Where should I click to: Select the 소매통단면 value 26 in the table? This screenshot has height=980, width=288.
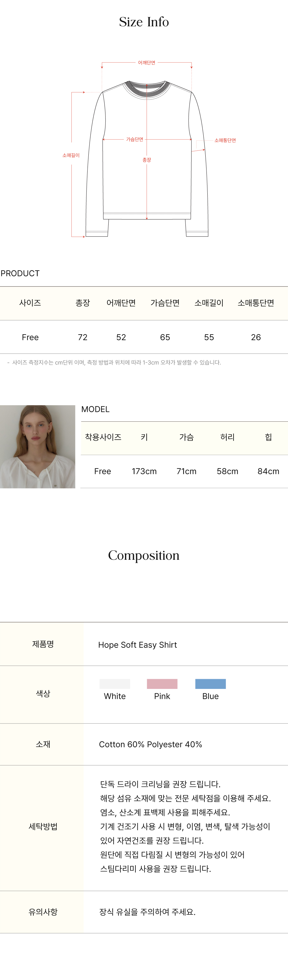pos(256,337)
